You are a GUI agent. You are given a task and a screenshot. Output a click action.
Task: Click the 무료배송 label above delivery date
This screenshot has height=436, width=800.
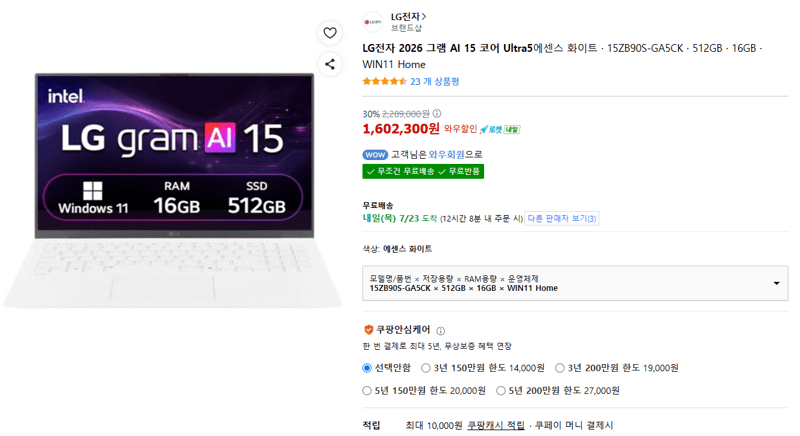coord(378,206)
